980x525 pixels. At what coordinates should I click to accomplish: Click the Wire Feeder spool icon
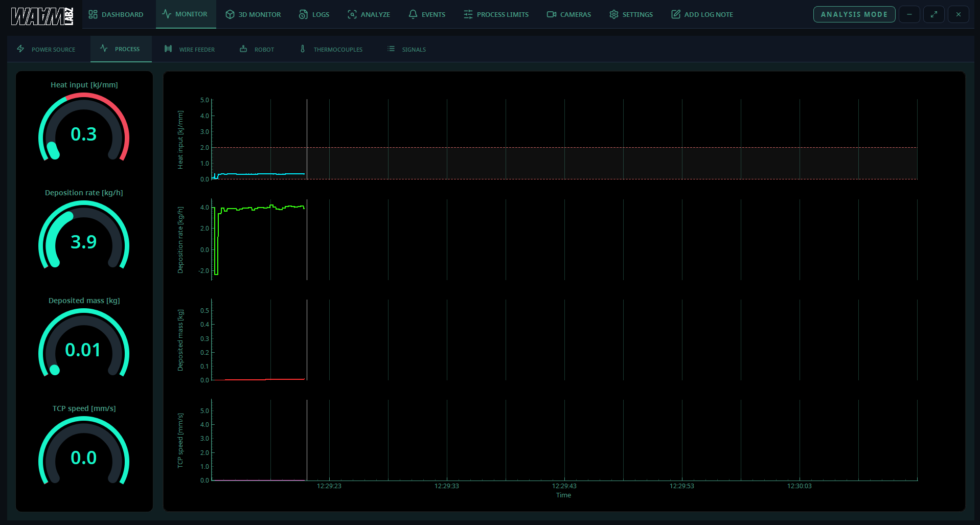click(x=168, y=49)
